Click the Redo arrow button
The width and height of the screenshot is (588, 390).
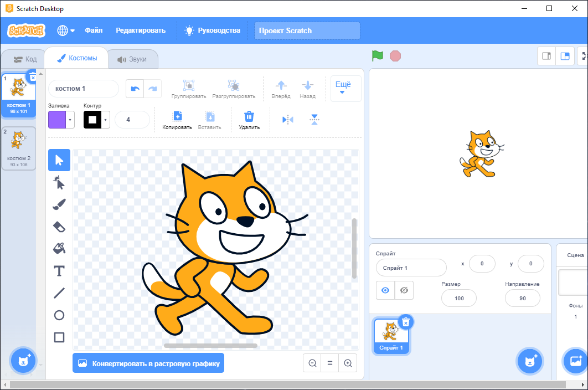[x=153, y=89]
